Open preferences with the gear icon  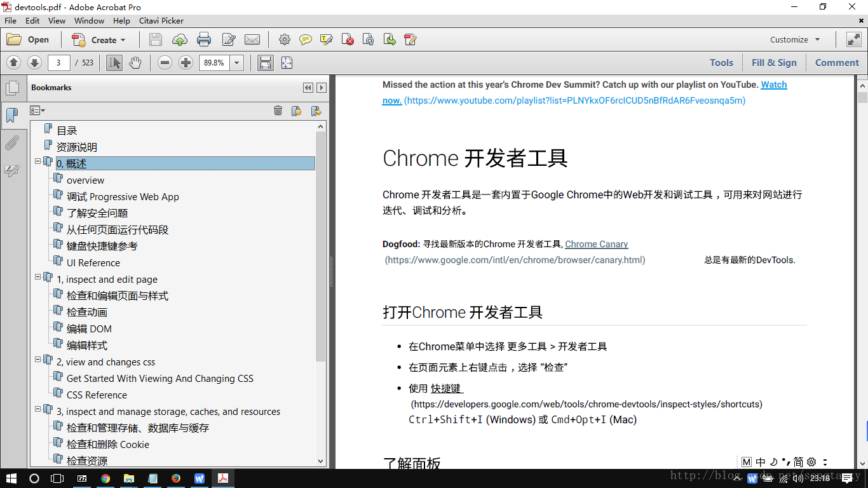(285, 39)
